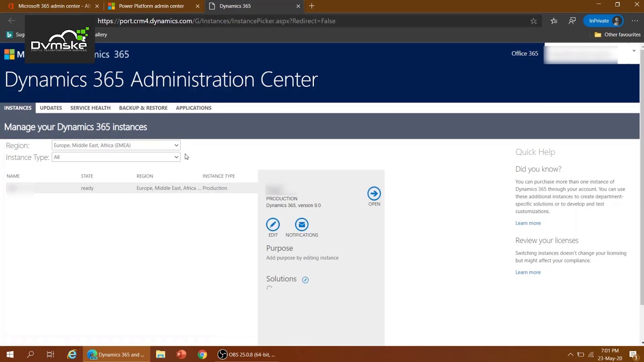Click the InPrivate profile button
Screen dimensions: 644x362
[x=604, y=21]
